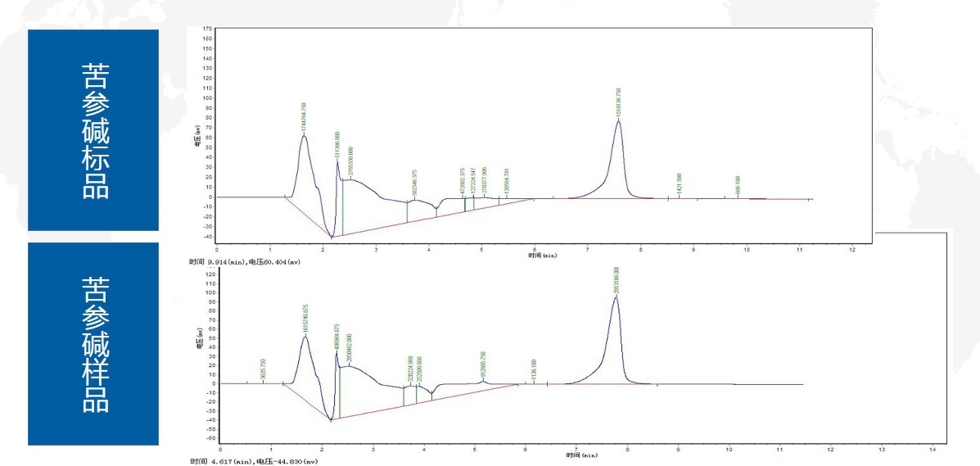The height and width of the screenshot is (466, 980).
Task: Click the blue 苦参碱样品 label box
Action: [93, 343]
